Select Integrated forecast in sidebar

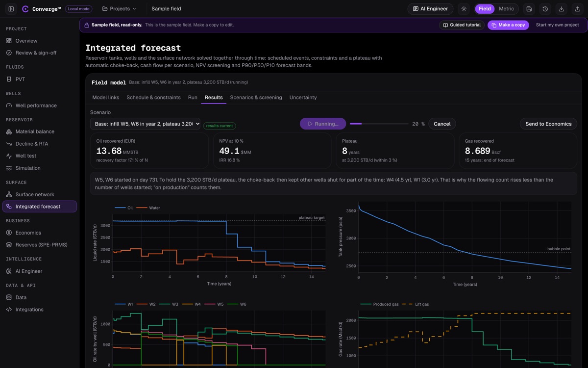point(39,207)
